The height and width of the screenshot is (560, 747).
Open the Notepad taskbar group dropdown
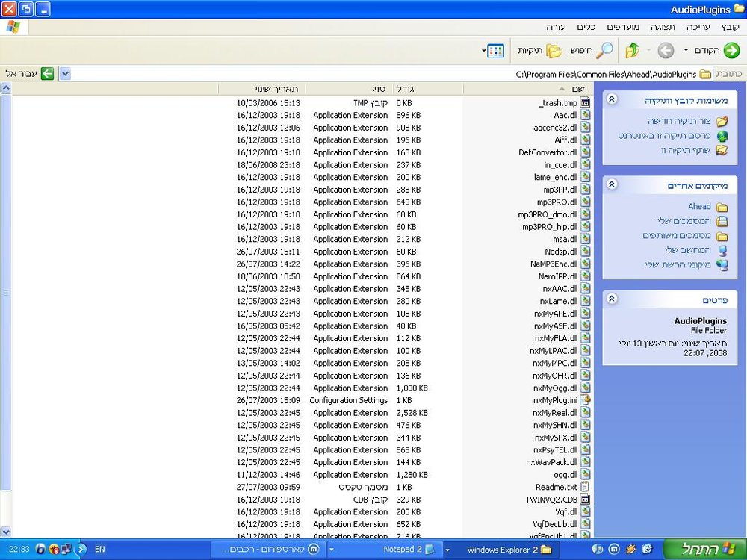click(x=332, y=550)
